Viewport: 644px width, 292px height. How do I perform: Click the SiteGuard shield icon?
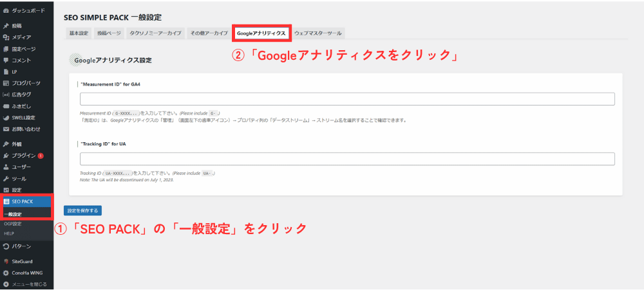tap(6, 261)
